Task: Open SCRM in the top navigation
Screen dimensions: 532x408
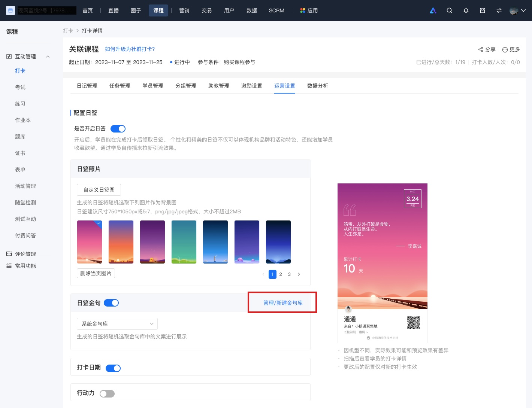Action: 276,10
